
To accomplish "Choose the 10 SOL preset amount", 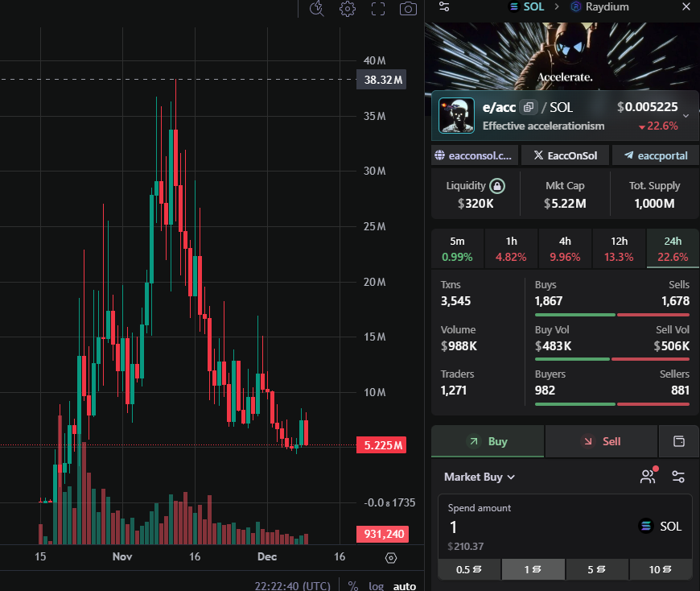I will point(661,569).
